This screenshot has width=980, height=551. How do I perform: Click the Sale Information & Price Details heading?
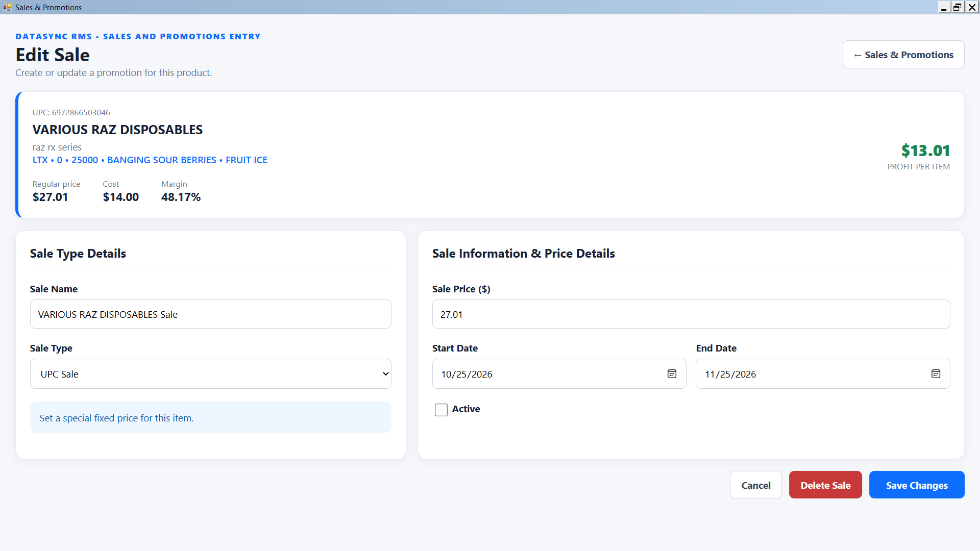click(x=524, y=254)
